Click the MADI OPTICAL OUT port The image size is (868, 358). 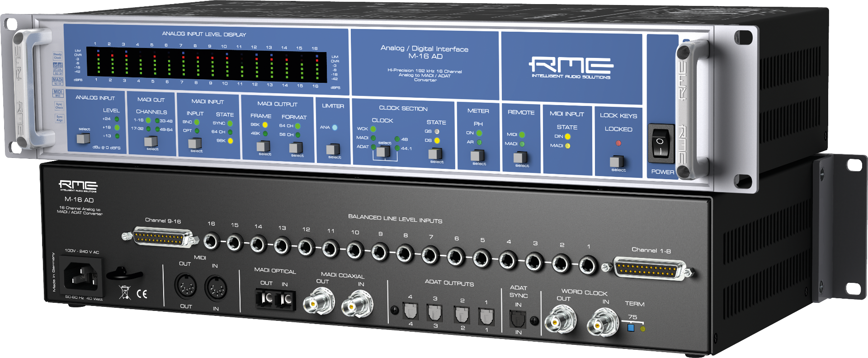(265, 299)
